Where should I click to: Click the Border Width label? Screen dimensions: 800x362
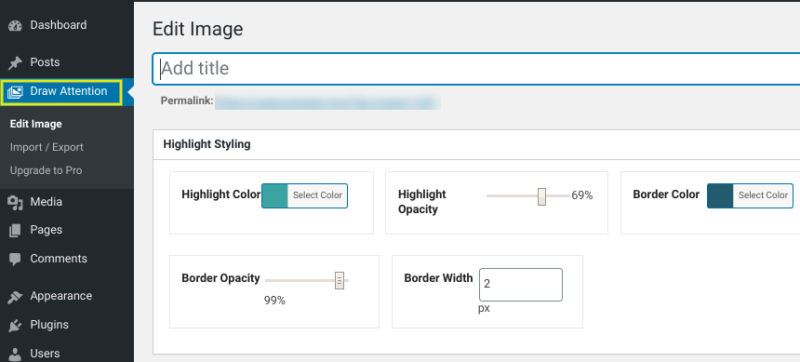[438, 278]
